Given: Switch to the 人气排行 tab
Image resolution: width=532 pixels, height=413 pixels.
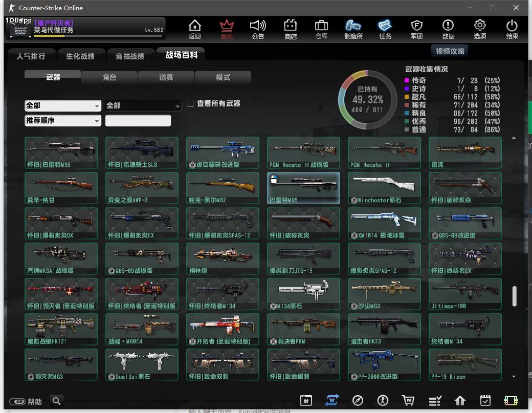Looking at the screenshot, I should click(x=31, y=56).
